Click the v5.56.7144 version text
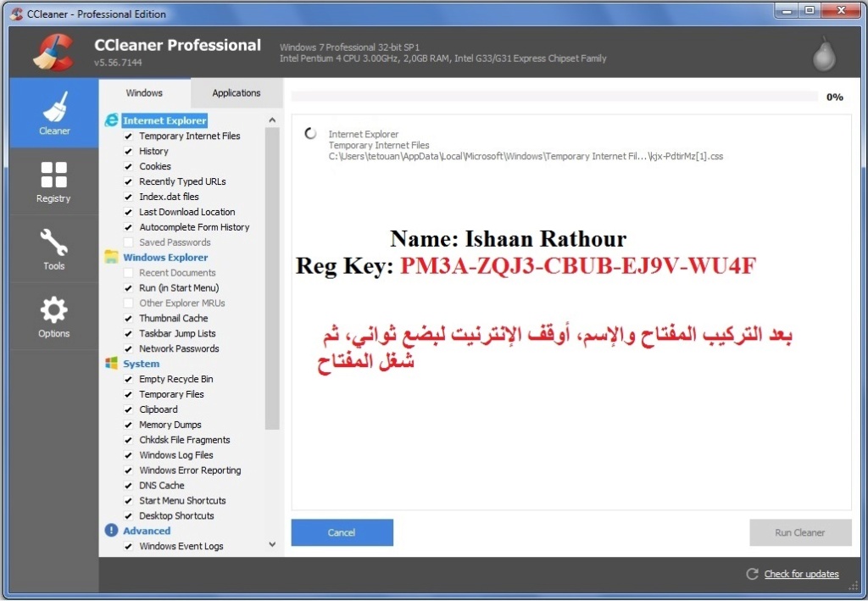This screenshot has width=868, height=601. [118, 63]
